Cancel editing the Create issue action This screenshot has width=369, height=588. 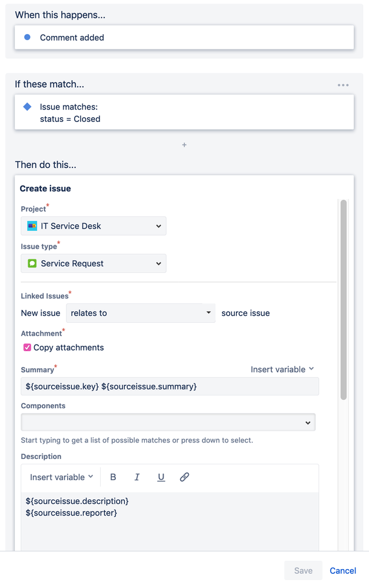[342, 570]
